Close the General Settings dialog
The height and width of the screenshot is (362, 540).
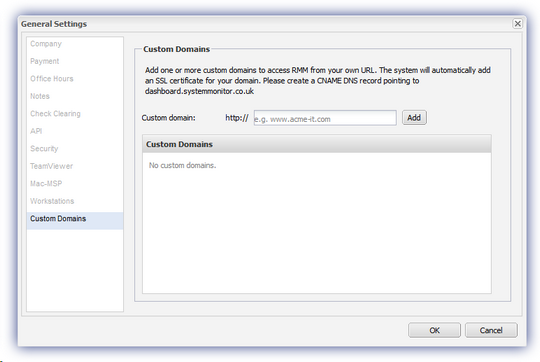coord(517,24)
